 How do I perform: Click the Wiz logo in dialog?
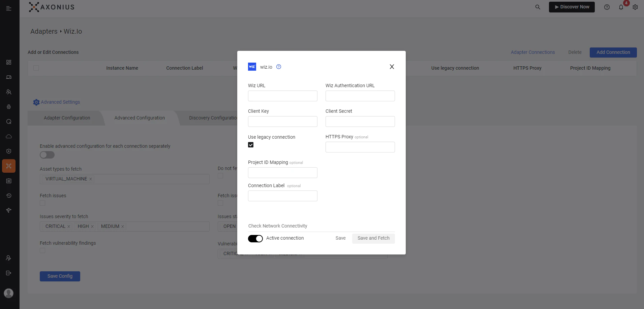coord(252,67)
